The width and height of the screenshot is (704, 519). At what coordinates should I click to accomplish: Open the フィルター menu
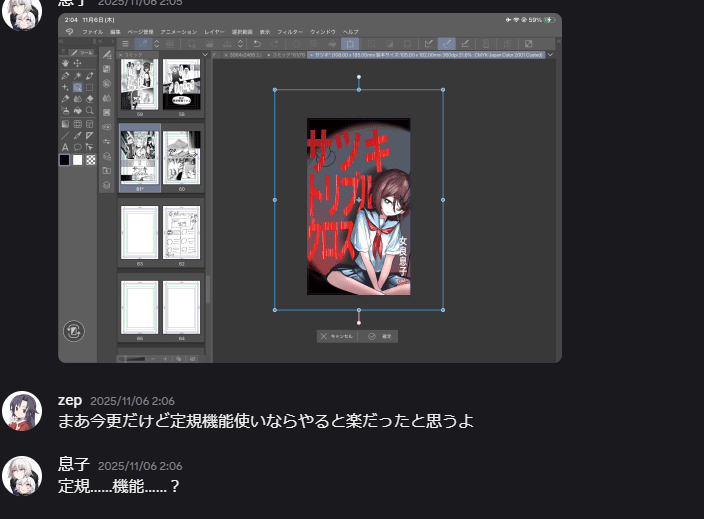click(x=290, y=32)
